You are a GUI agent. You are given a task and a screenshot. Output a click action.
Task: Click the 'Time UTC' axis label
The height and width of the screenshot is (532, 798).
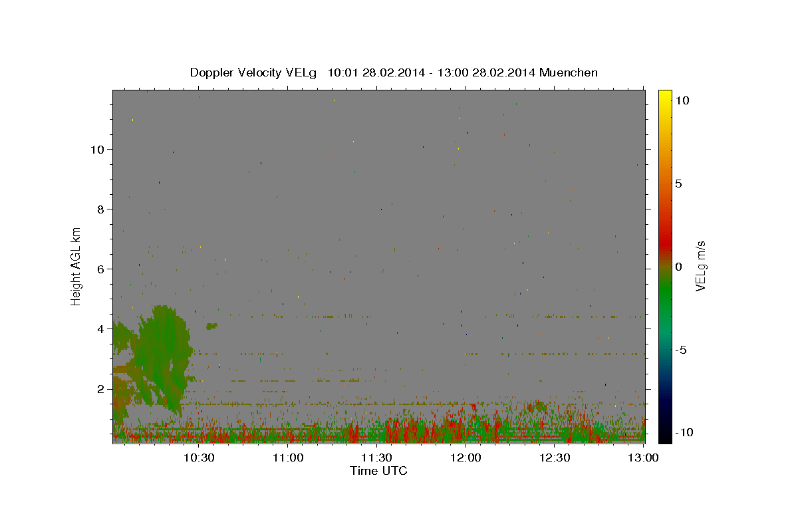(x=378, y=471)
